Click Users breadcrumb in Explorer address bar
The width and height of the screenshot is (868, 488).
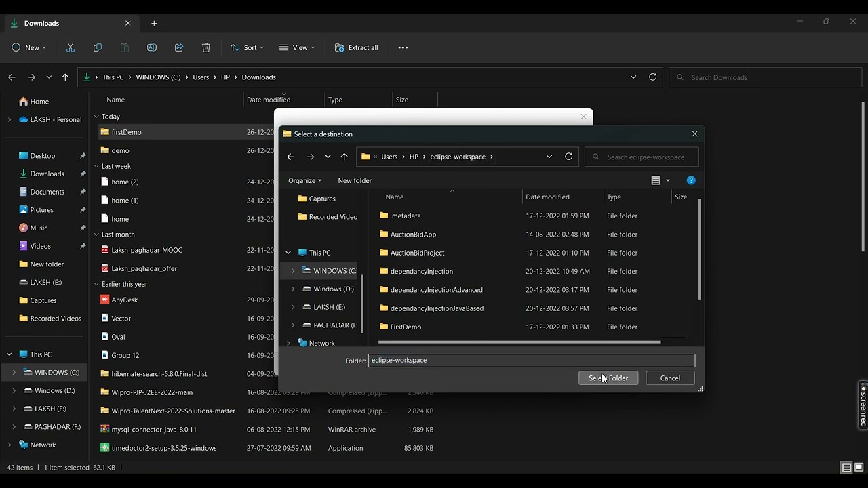pyautogui.click(x=201, y=77)
